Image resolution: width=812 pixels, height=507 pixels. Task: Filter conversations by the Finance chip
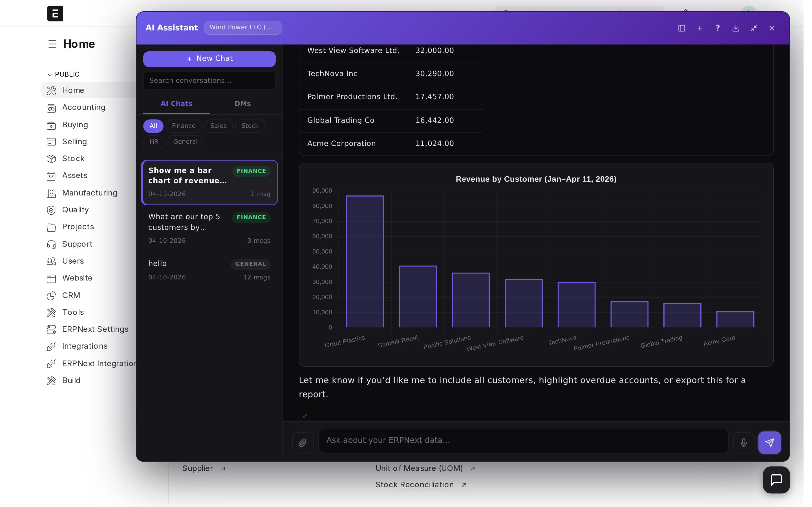point(184,126)
